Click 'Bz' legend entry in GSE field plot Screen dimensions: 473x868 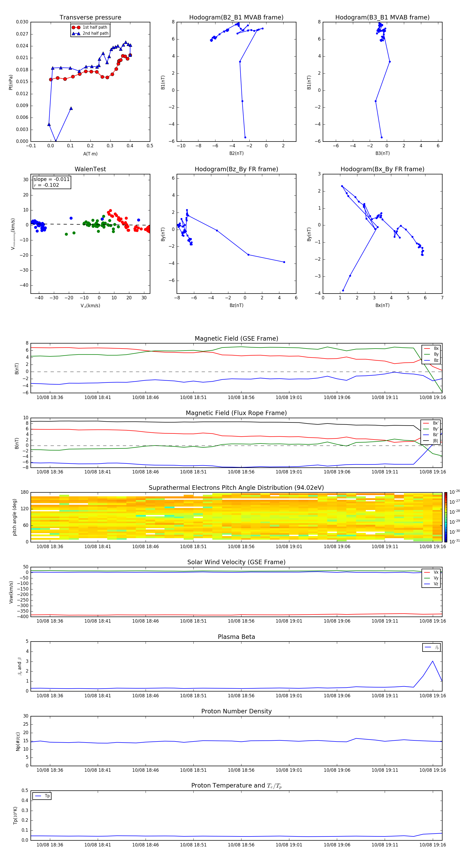(x=431, y=360)
